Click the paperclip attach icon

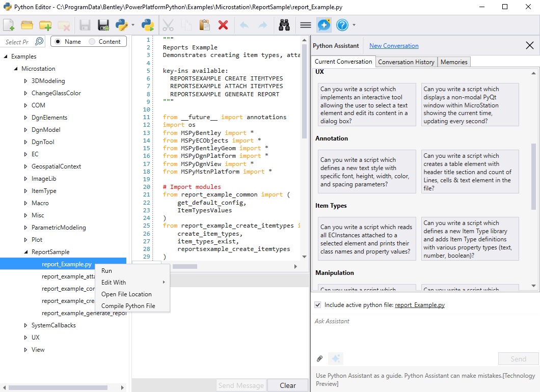[x=319, y=358]
